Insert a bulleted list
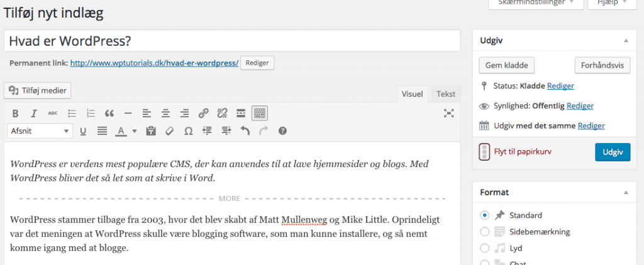 [72, 114]
